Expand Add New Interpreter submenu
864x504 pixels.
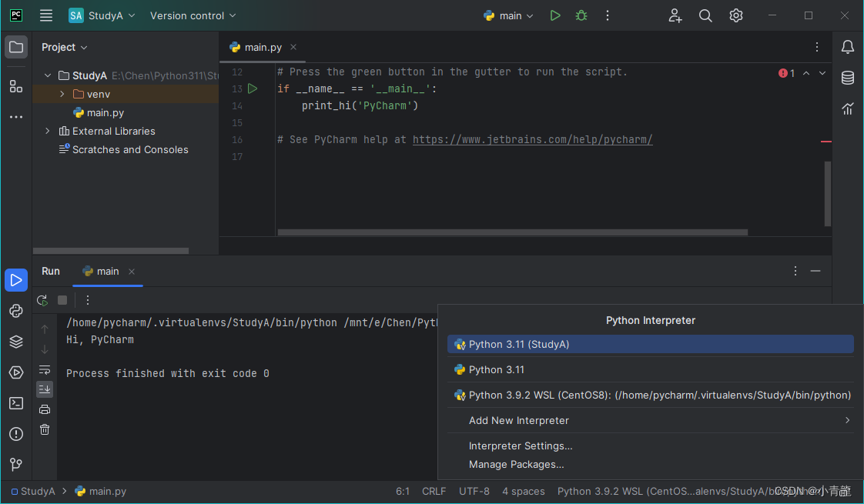(x=651, y=420)
